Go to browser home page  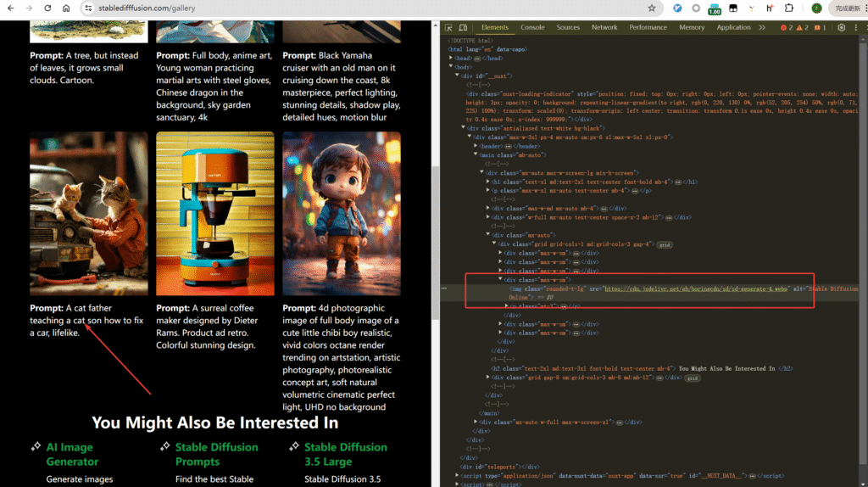click(65, 8)
